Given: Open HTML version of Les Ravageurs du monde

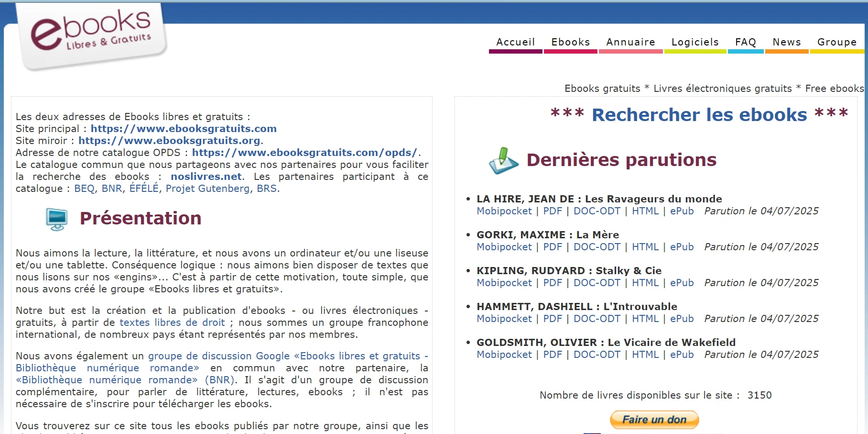Looking at the screenshot, I should 645,211.
